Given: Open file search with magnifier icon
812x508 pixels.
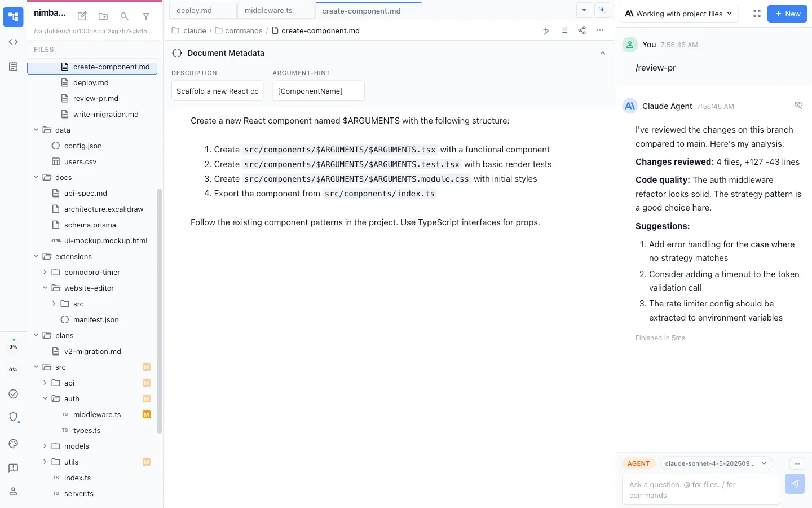Looking at the screenshot, I should coord(125,16).
